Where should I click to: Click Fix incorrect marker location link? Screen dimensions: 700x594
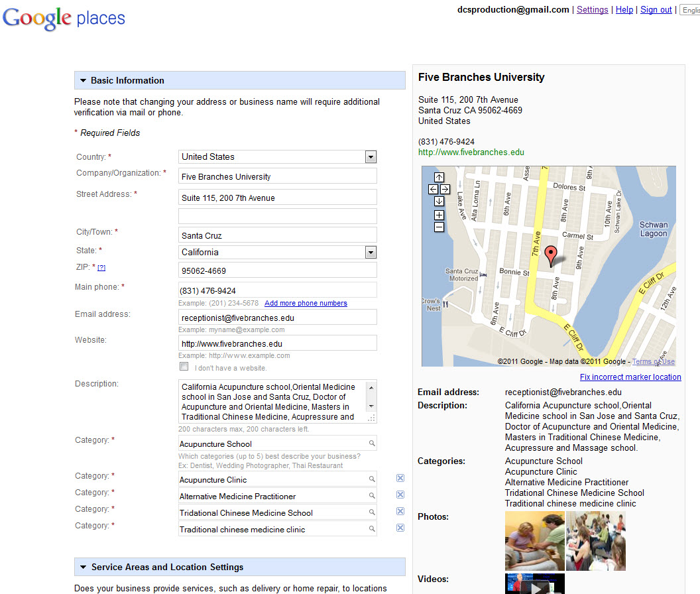630,377
